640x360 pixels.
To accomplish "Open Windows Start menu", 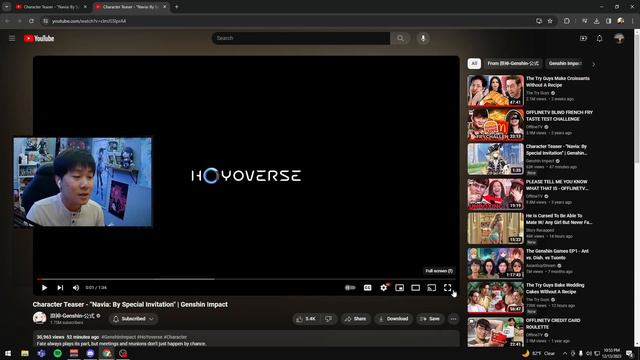I will pyautogui.click(x=8, y=353).
